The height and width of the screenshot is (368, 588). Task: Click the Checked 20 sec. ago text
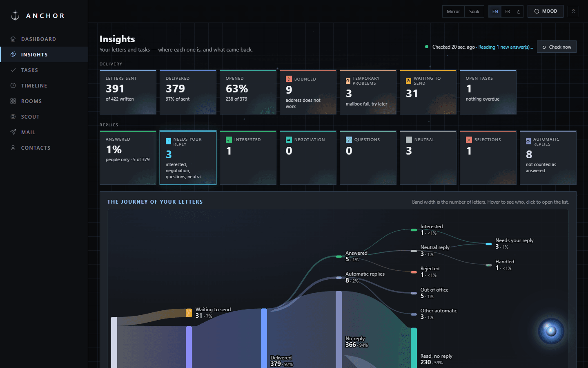453,47
